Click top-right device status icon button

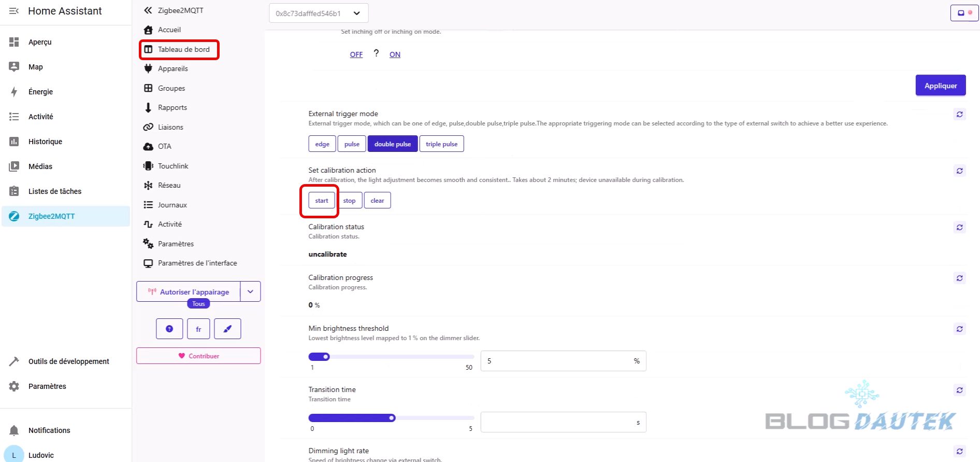coord(964,13)
